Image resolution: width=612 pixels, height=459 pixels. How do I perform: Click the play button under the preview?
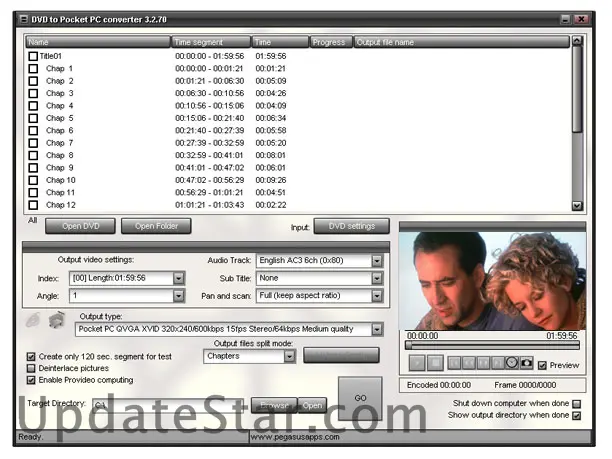pos(417,363)
